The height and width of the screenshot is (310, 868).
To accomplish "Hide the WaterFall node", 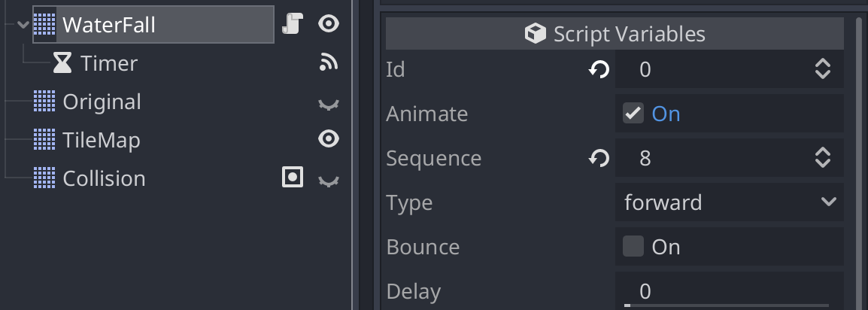I will [329, 24].
